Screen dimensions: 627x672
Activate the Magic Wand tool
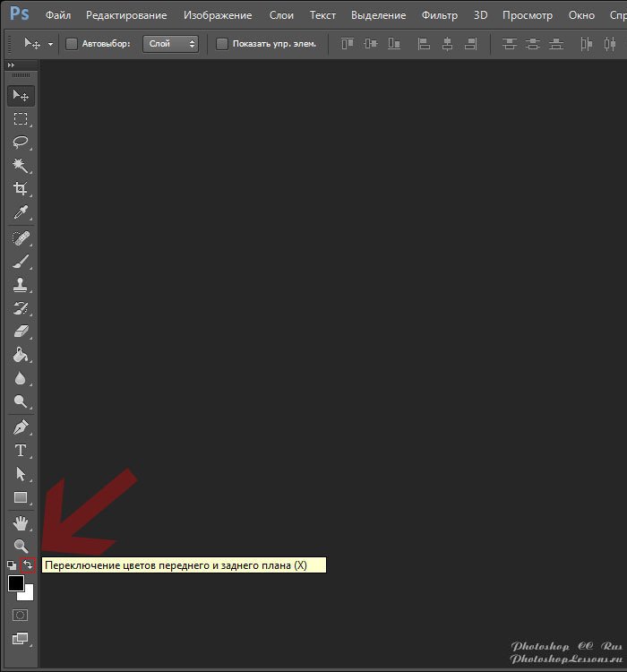(x=21, y=166)
